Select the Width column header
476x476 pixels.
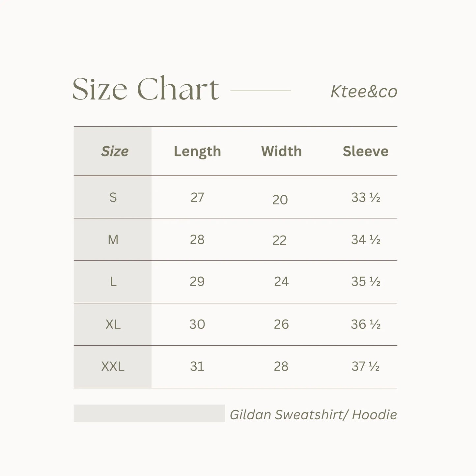tap(281, 151)
